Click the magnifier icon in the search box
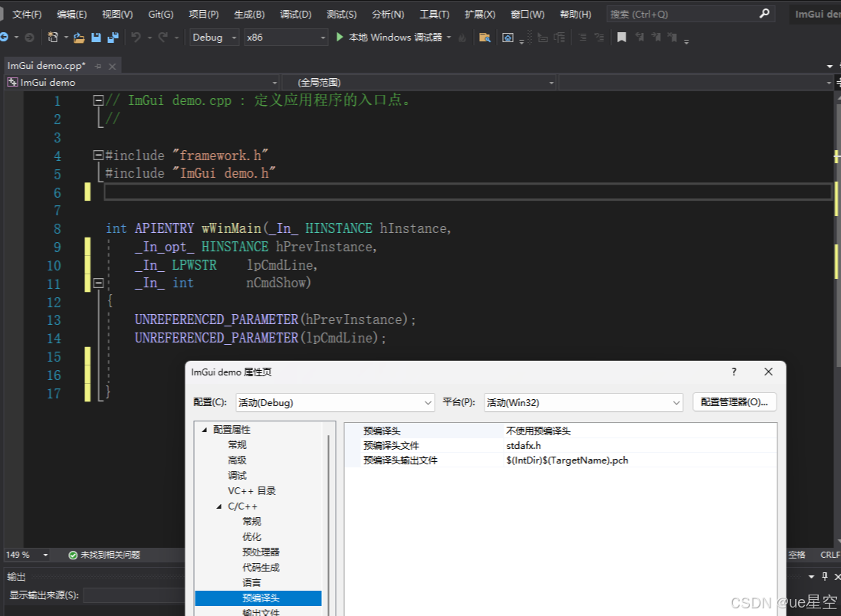 click(x=763, y=13)
